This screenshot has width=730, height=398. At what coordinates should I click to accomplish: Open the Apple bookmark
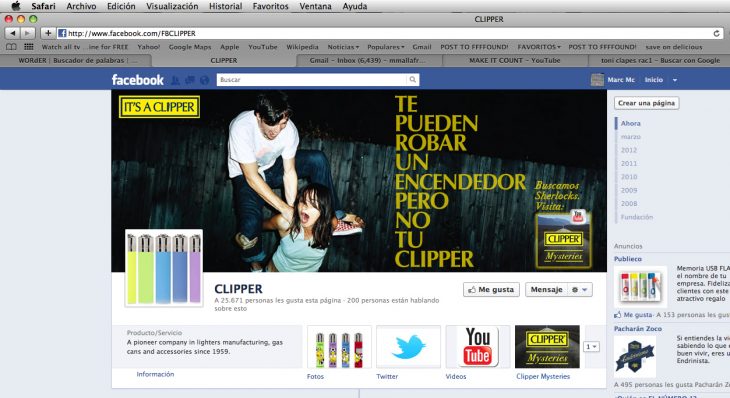pos(230,47)
